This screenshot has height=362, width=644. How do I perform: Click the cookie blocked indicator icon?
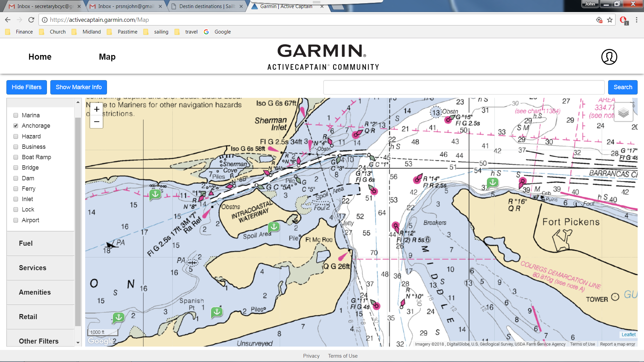pos(599,20)
